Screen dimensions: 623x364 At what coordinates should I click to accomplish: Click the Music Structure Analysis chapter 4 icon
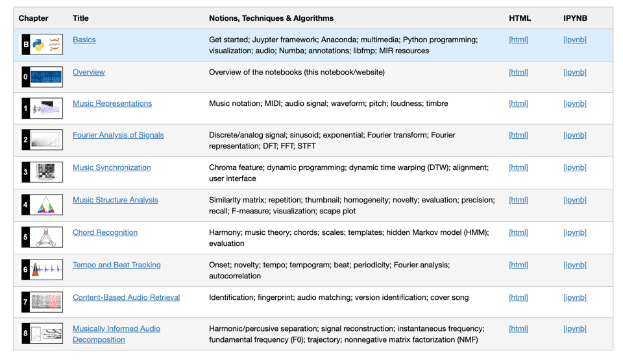pos(42,205)
